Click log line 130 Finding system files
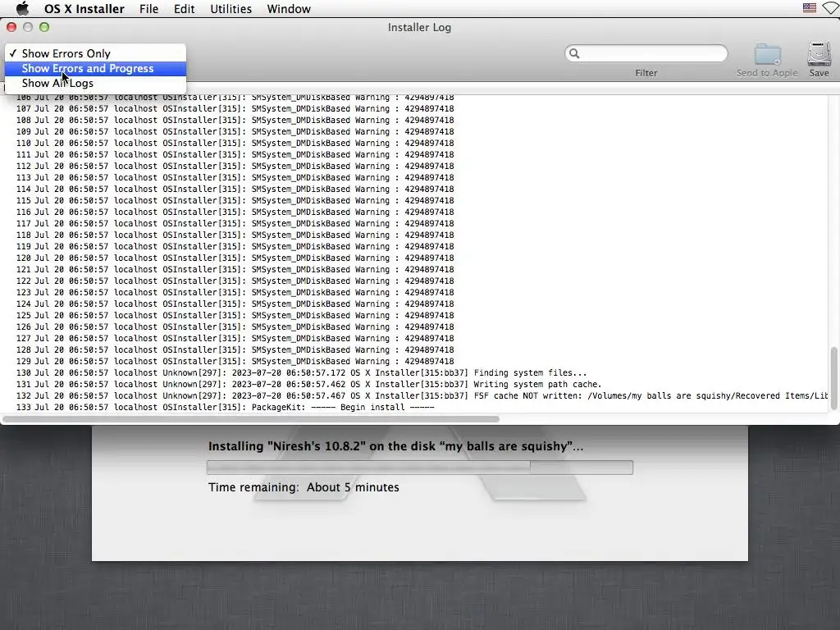840x630 pixels. pos(302,373)
